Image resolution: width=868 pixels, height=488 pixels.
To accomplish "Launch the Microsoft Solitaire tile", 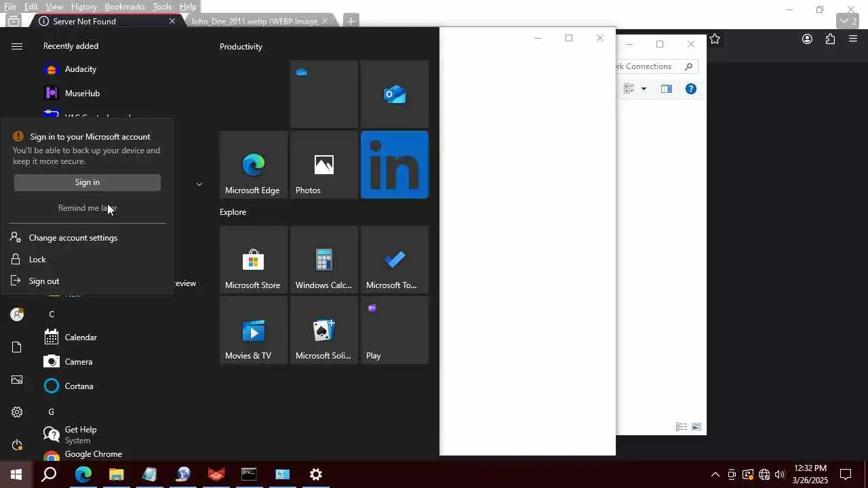I will (x=324, y=330).
